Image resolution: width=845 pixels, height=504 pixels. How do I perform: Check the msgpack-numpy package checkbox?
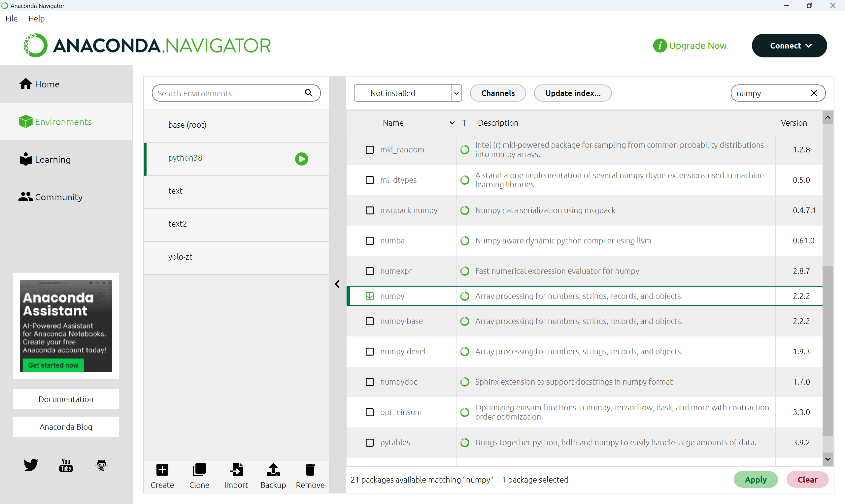(370, 210)
